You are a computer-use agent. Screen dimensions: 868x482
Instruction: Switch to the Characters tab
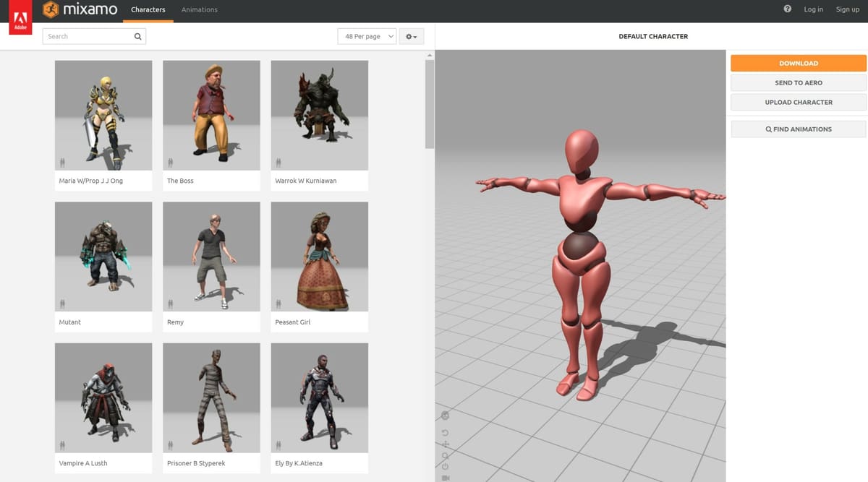coord(148,10)
